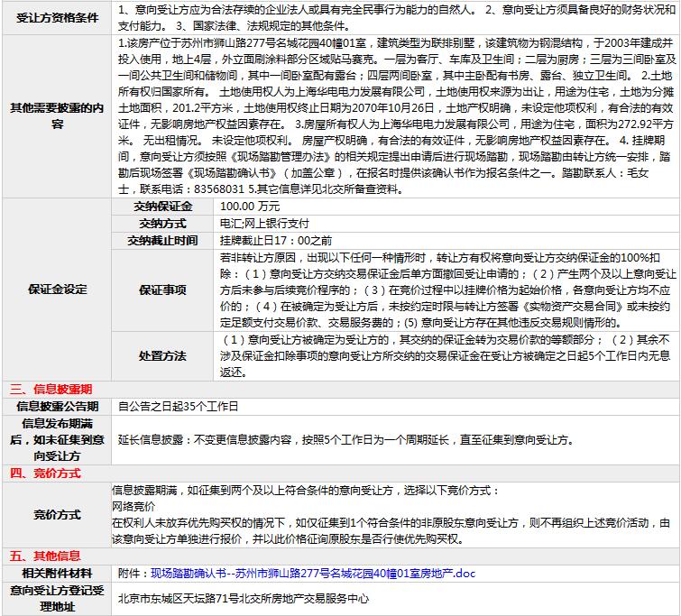Click the 信息披露公告期 row label
This screenshot has width=681, height=616.
pos(58,407)
